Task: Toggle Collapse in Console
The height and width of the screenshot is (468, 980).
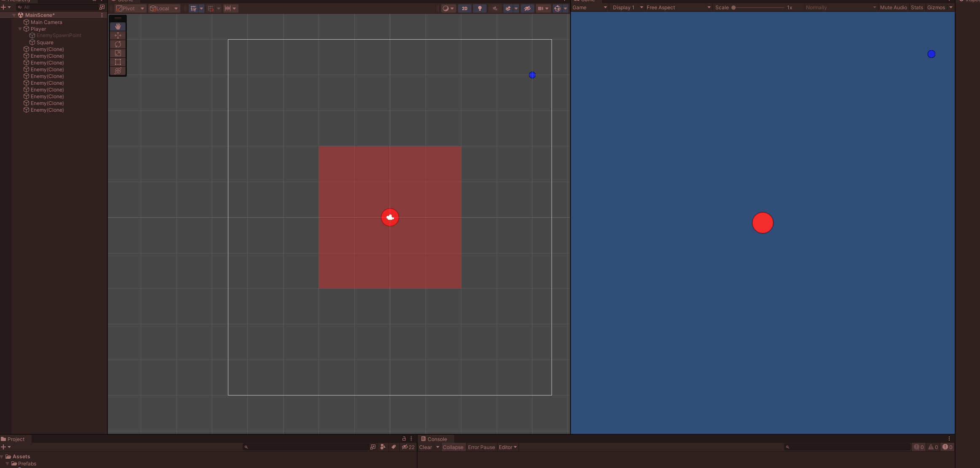Action: click(453, 447)
